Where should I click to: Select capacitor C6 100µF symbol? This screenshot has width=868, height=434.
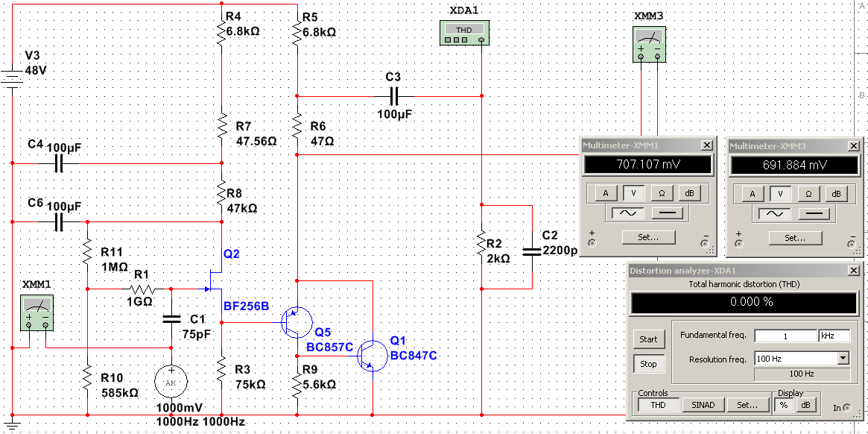58,223
